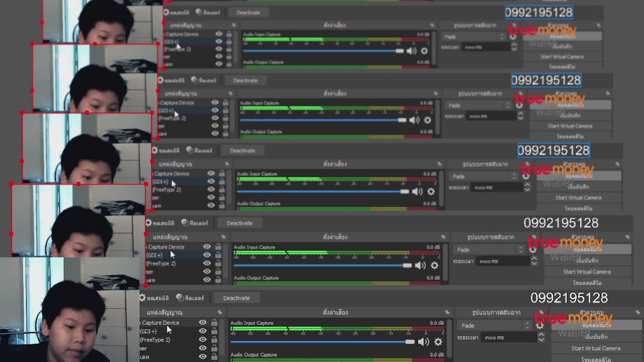
Task: Click the duration (ระยะเวลา) stepper arrows in bottommost panel
Action: [541, 338]
